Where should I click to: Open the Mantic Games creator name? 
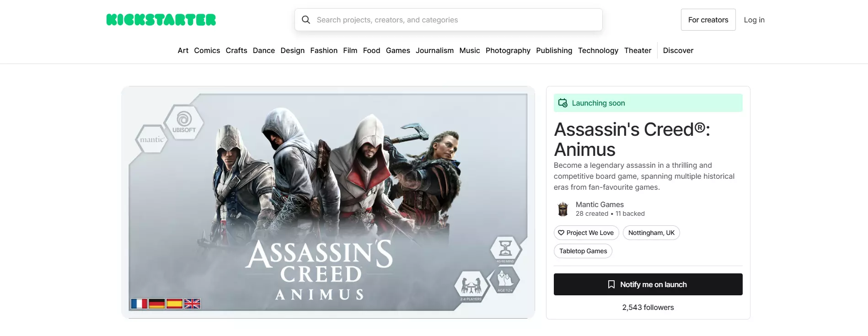(x=600, y=204)
